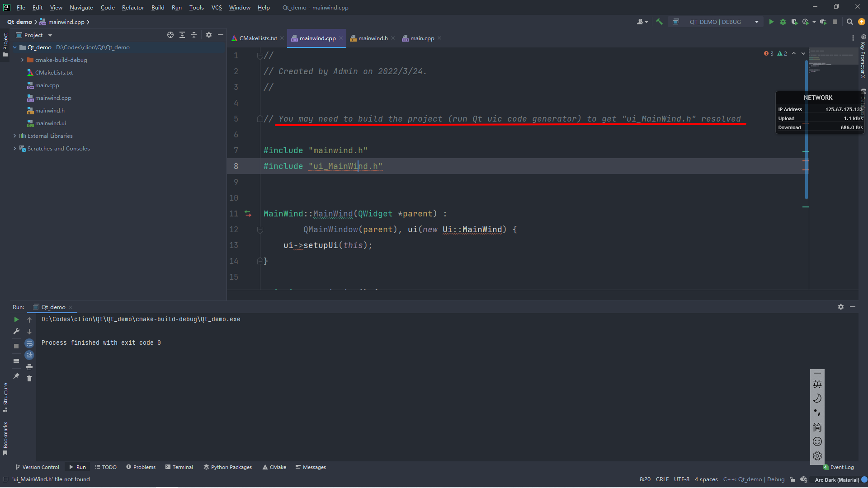
Task: Open the Code With Me user icon
Action: (x=642, y=22)
